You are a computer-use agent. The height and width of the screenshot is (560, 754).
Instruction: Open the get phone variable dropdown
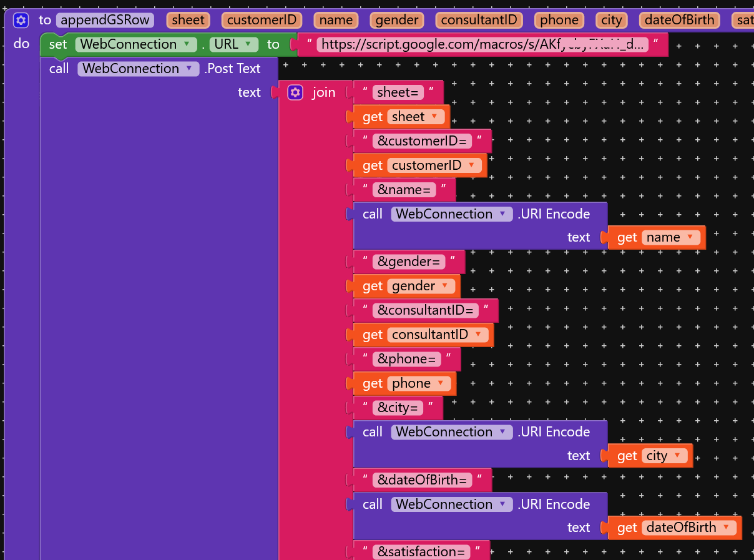(440, 383)
